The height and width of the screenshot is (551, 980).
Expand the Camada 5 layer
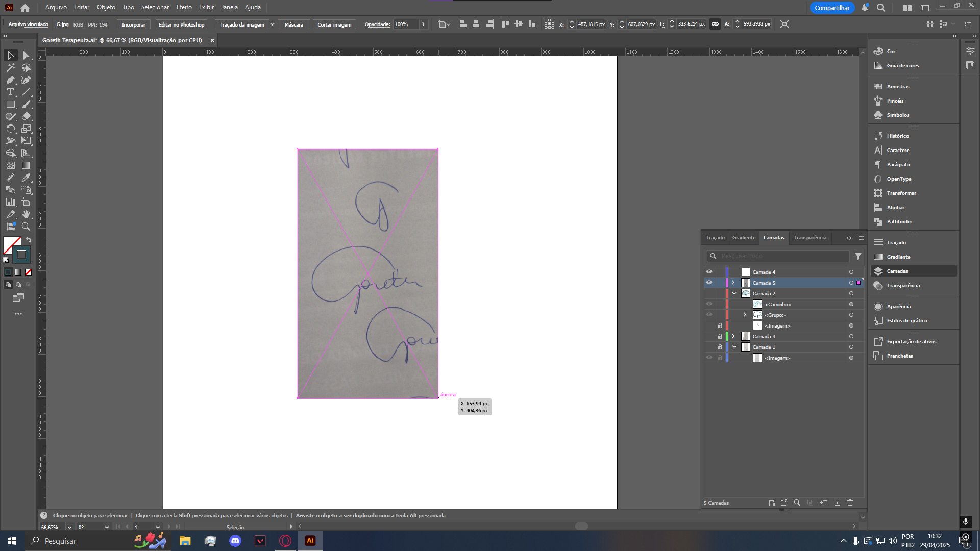733,283
